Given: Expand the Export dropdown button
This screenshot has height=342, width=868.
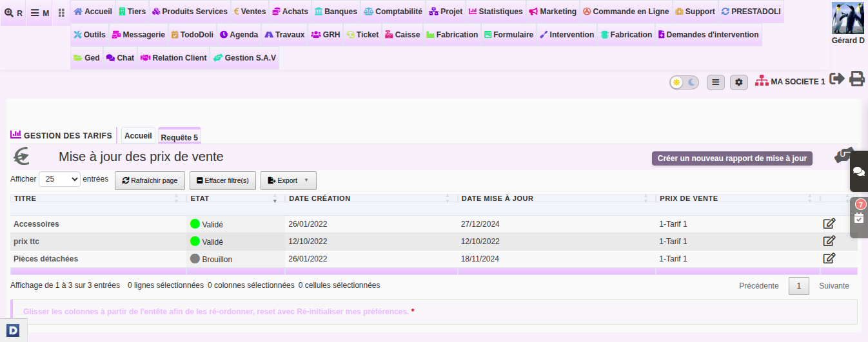Looking at the screenshot, I should [x=288, y=180].
